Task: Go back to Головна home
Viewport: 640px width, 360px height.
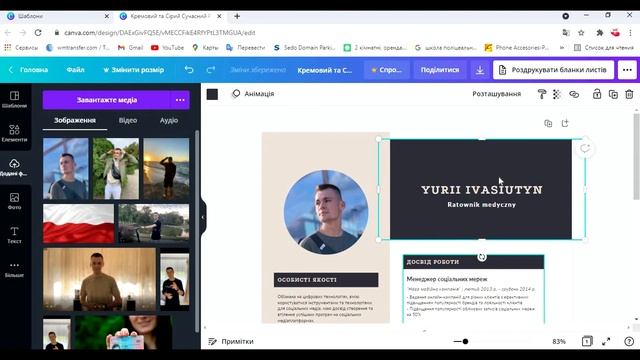Action: click(29, 70)
